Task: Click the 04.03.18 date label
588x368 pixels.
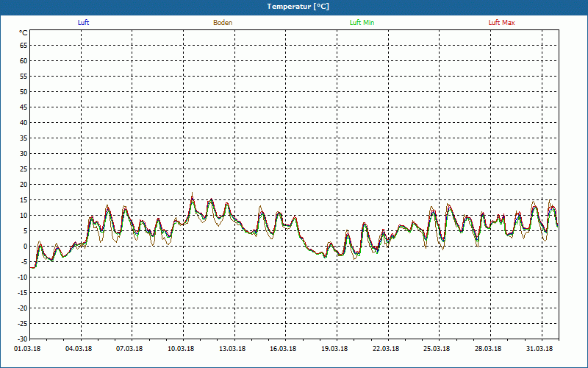Action: coord(79,349)
